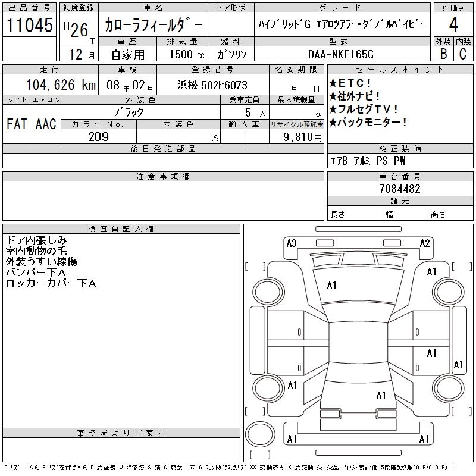Select the exterior color ブラック
The width and height of the screenshot is (476, 476).
click(129, 112)
